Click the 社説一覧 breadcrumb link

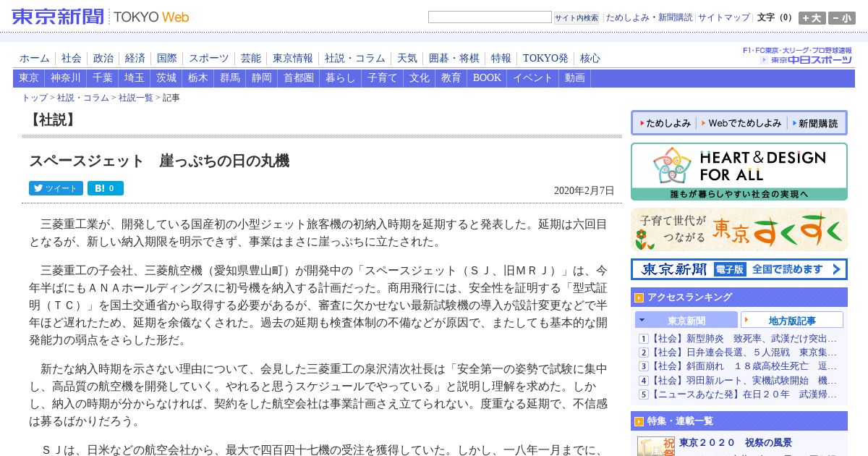(136, 98)
